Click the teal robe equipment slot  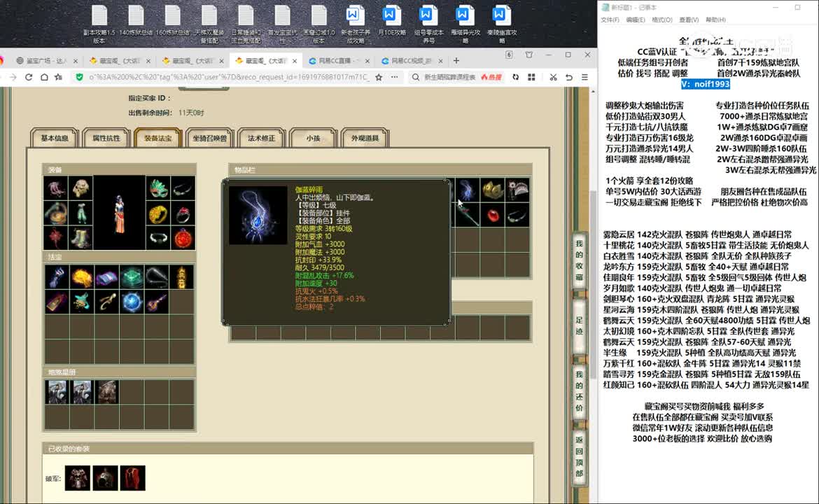click(81, 213)
